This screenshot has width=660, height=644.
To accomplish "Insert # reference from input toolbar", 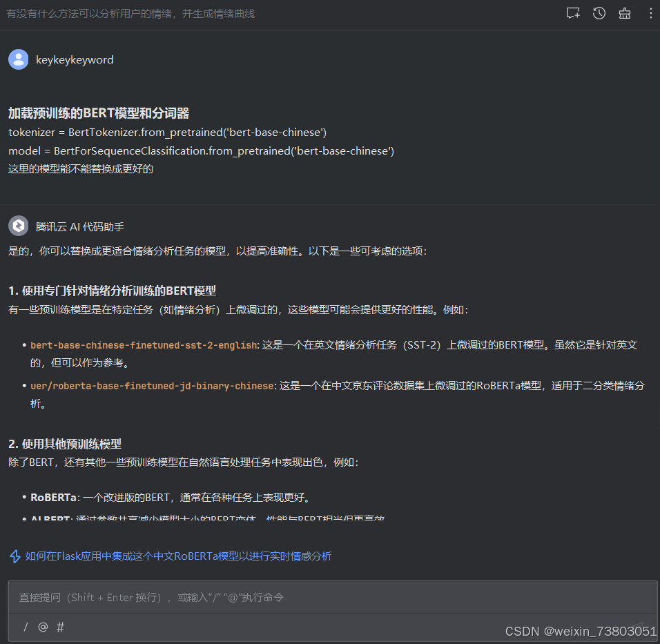I will click(x=61, y=627).
